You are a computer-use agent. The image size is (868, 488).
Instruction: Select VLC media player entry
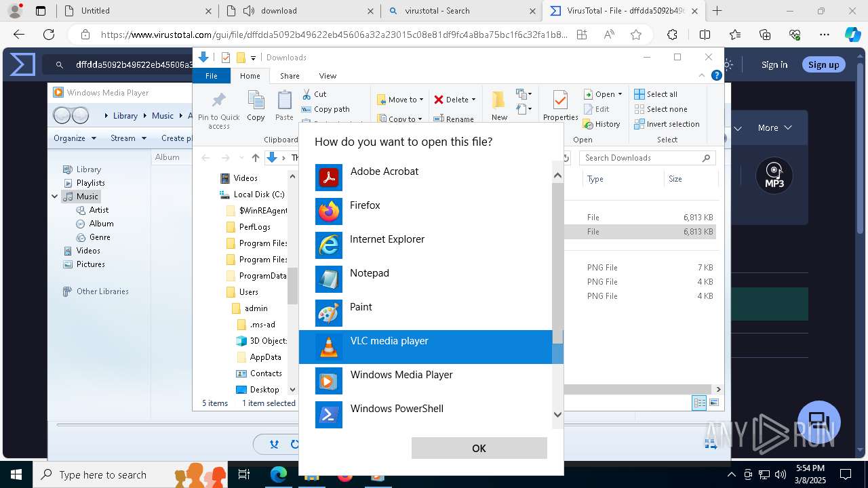point(426,347)
